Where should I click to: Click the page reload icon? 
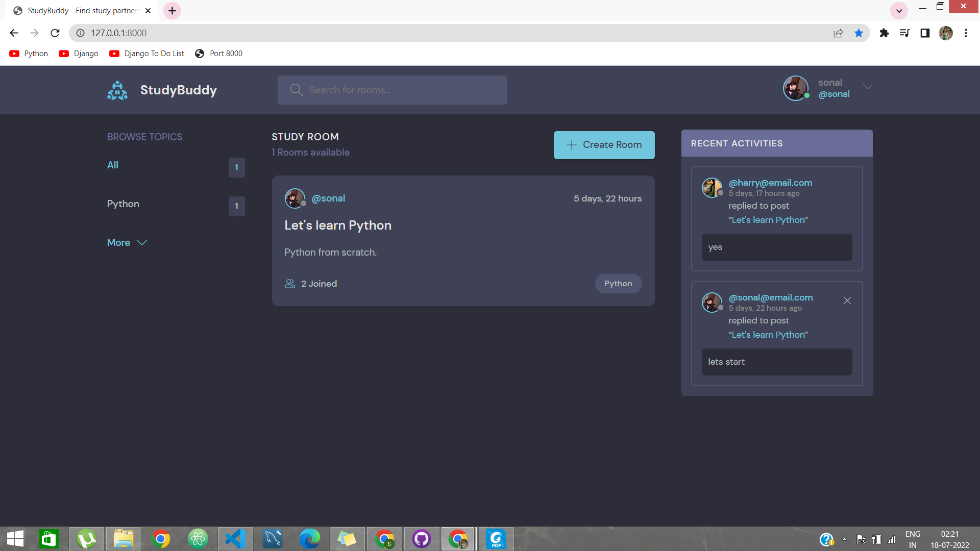tap(55, 33)
